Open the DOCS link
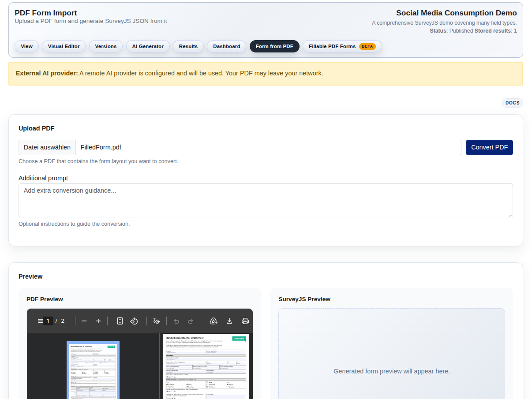Screen dimensions: 532x399 click(x=512, y=103)
